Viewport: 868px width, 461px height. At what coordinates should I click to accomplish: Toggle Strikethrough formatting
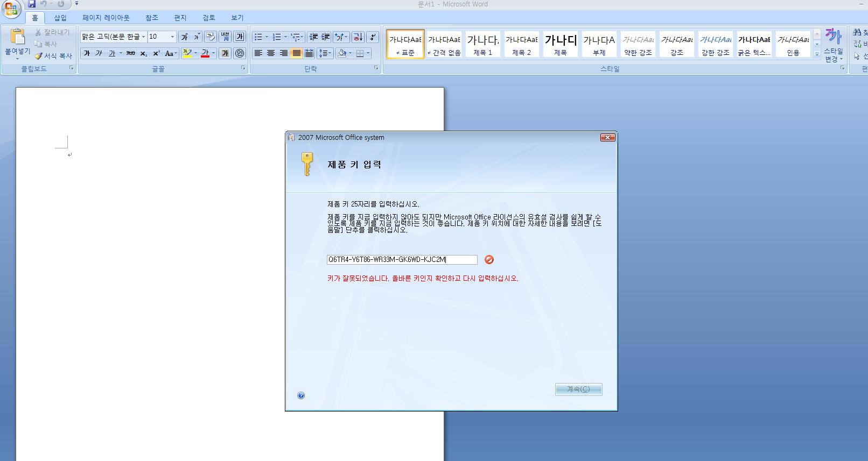tap(130, 53)
